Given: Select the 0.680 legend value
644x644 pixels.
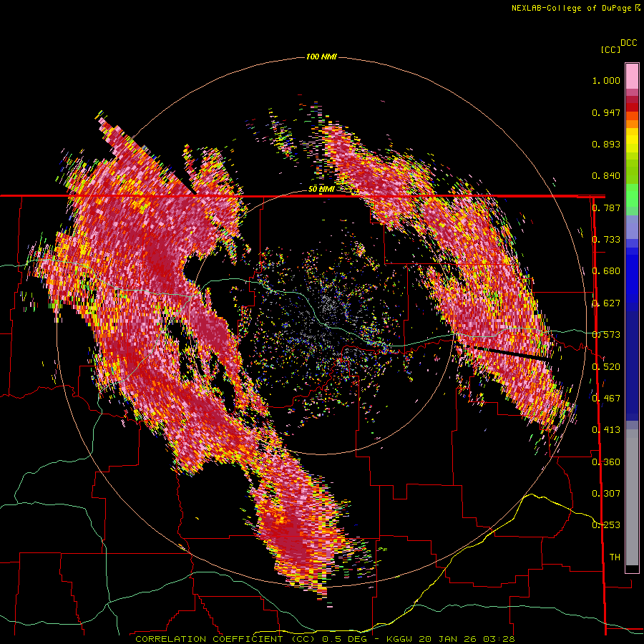Looking at the screenshot, I should click(606, 271).
